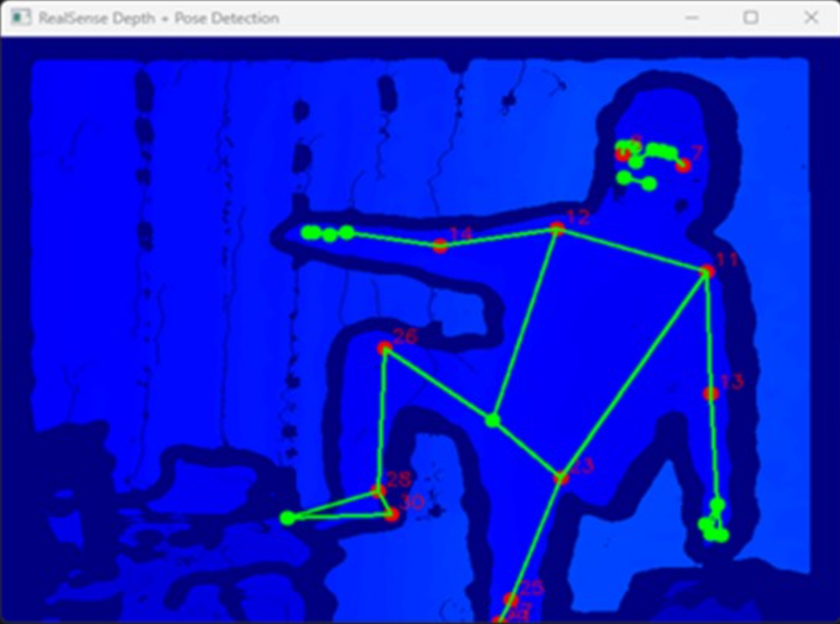Screen dimensions: 840x624
Task: Click the red knee landmark labeled 26
Action: (384, 348)
